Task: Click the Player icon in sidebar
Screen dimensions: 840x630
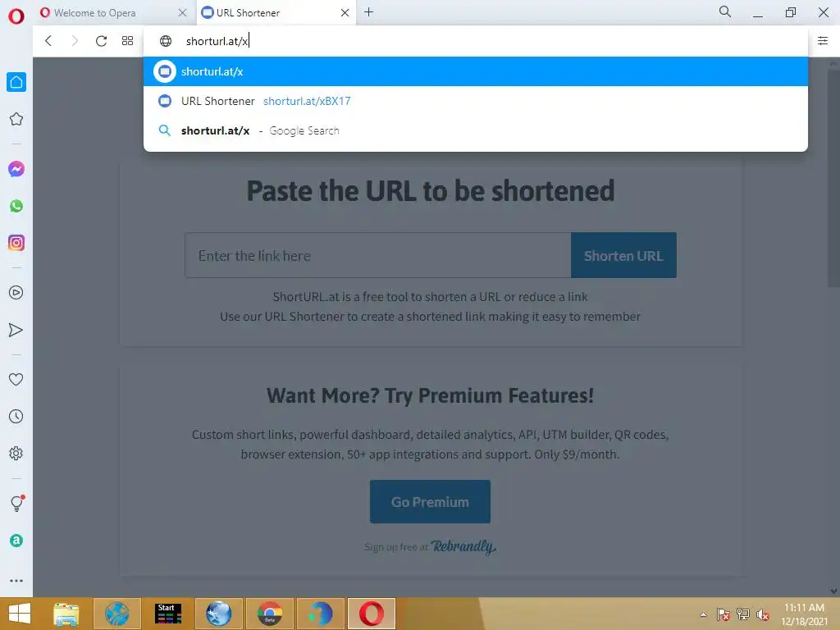Action: coord(16,293)
